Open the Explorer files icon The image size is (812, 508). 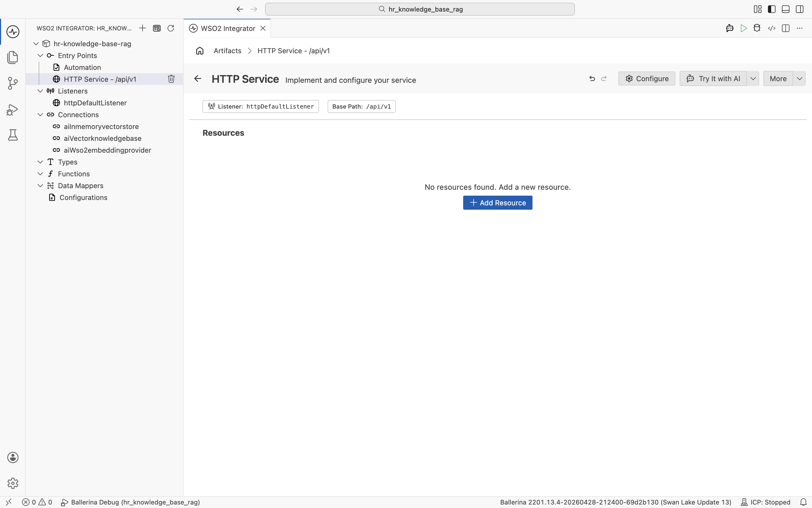pos(13,58)
